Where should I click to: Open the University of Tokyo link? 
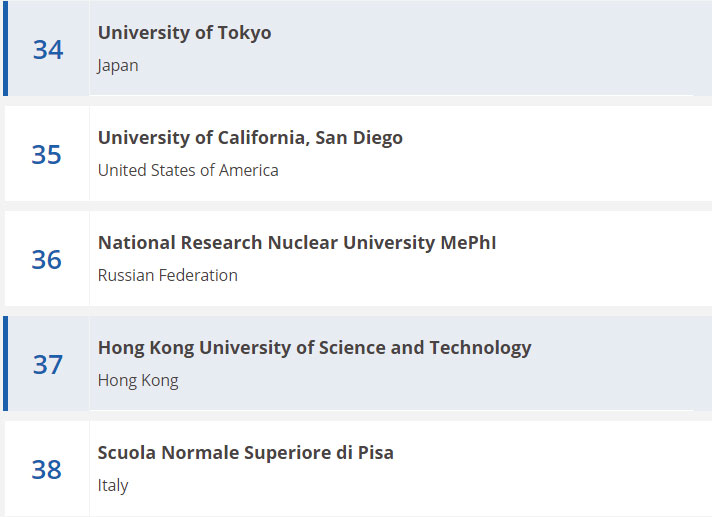pyautogui.click(x=184, y=33)
